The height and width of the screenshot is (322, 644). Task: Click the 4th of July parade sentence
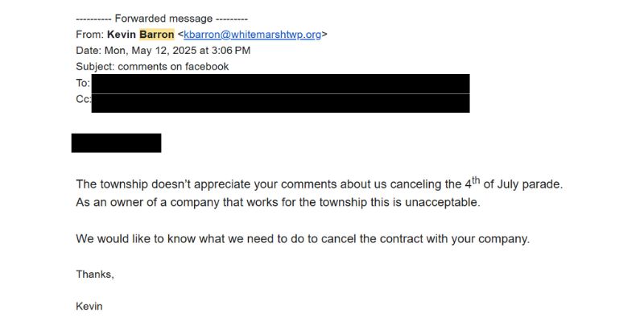319,184
